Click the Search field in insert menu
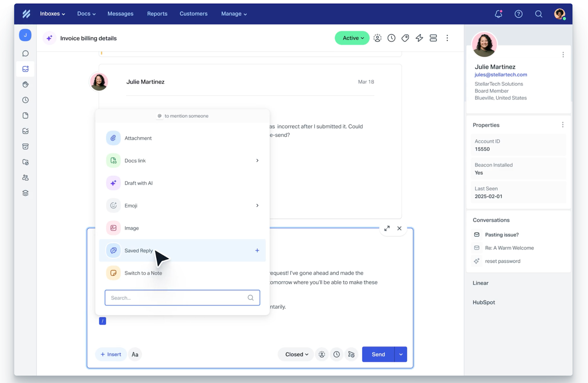 pos(178,298)
